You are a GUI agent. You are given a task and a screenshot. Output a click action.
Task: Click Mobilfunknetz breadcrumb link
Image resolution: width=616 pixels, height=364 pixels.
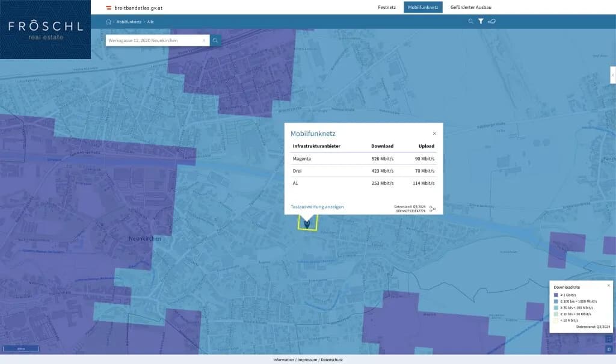(129, 22)
